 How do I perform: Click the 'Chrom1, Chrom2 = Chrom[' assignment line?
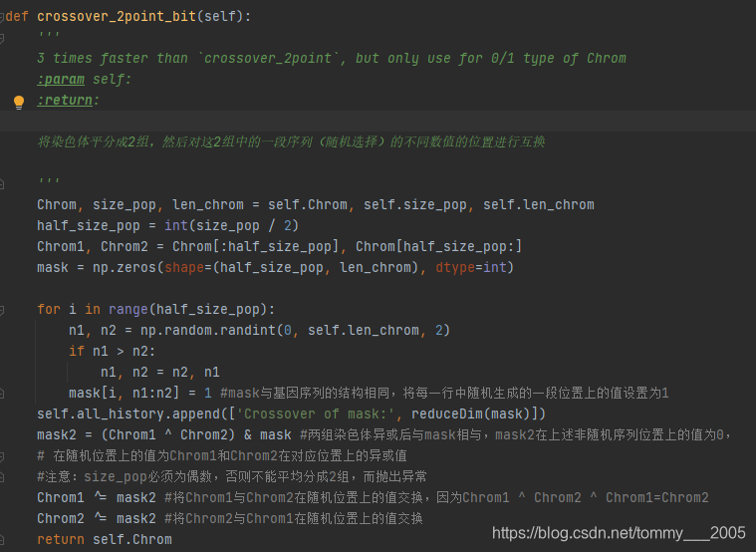279,246
